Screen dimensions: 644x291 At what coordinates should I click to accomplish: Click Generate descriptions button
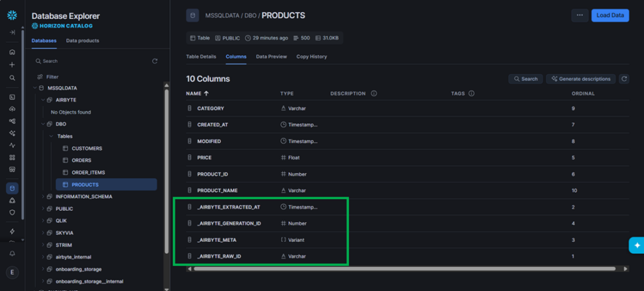pyautogui.click(x=580, y=79)
